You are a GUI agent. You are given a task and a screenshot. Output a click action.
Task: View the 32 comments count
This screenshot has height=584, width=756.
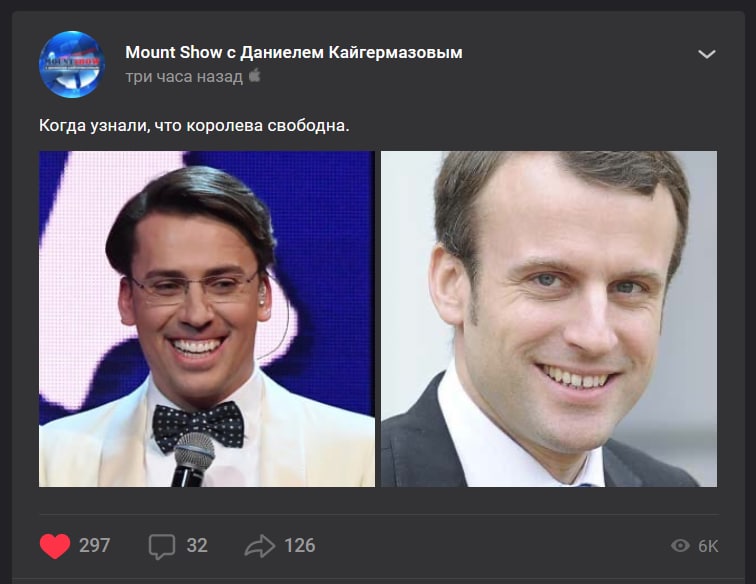(x=197, y=546)
